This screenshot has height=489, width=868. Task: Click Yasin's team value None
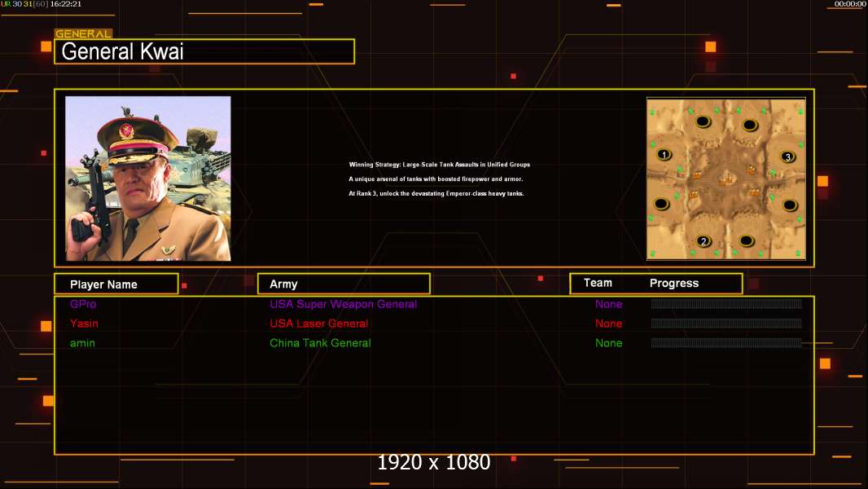coord(608,324)
